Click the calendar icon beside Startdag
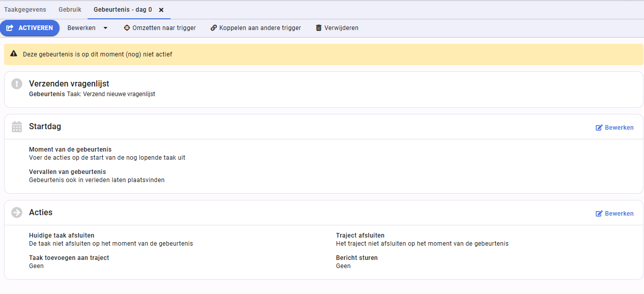The width and height of the screenshot is (644, 294). 17,127
